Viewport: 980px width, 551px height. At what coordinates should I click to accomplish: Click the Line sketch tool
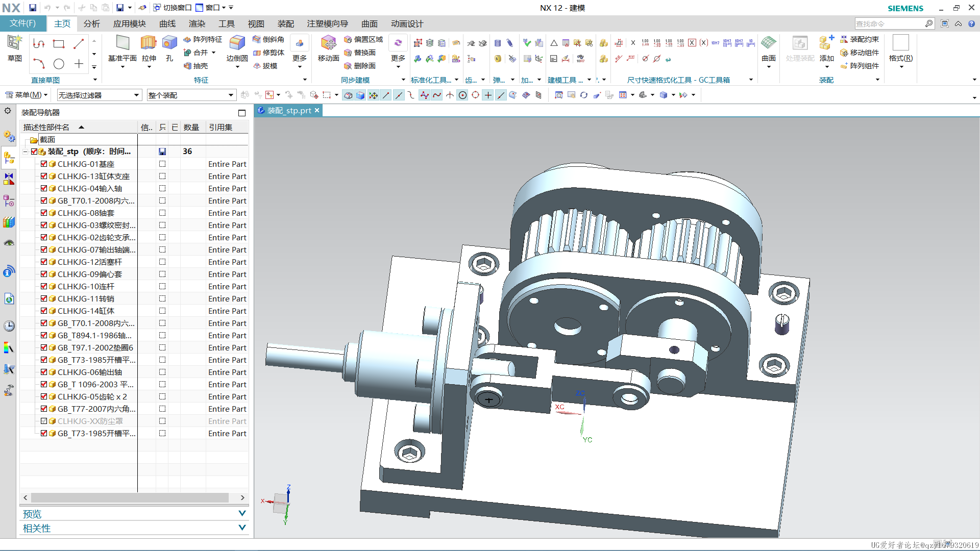[x=79, y=44]
